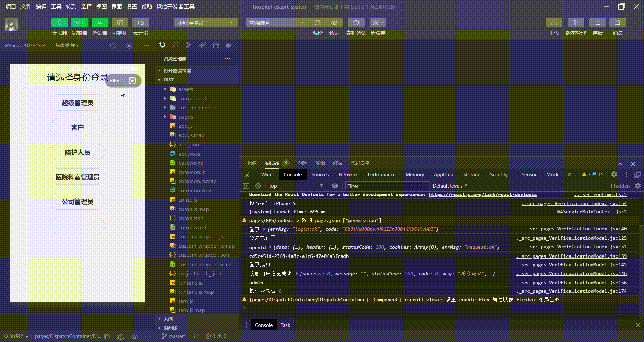
Task: Open 版本管理 version management
Action: point(576,22)
